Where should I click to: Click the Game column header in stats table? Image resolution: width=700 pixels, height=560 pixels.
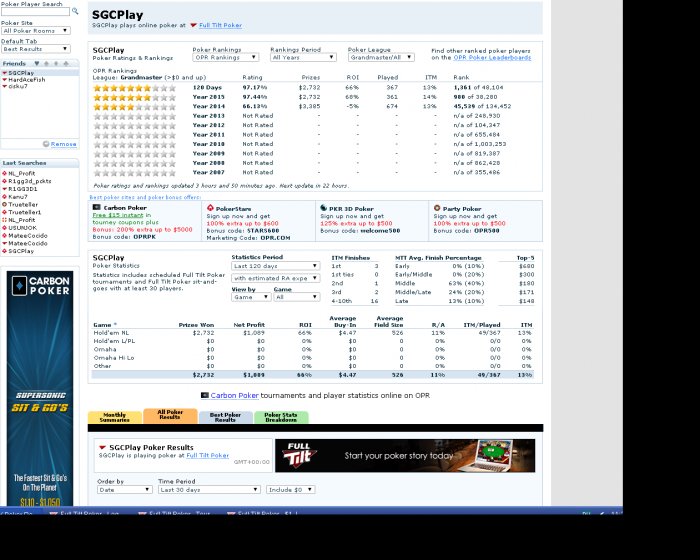[102, 325]
